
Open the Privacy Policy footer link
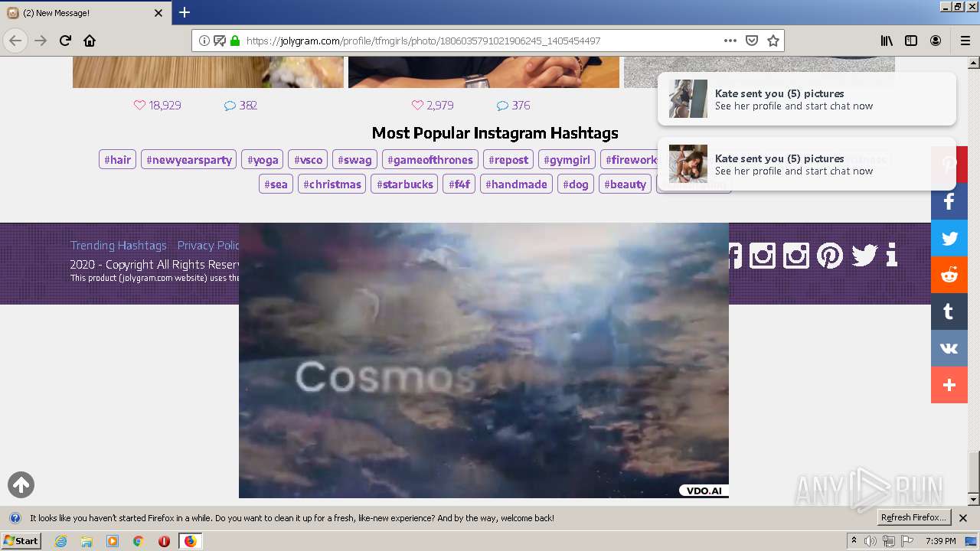[x=208, y=246]
